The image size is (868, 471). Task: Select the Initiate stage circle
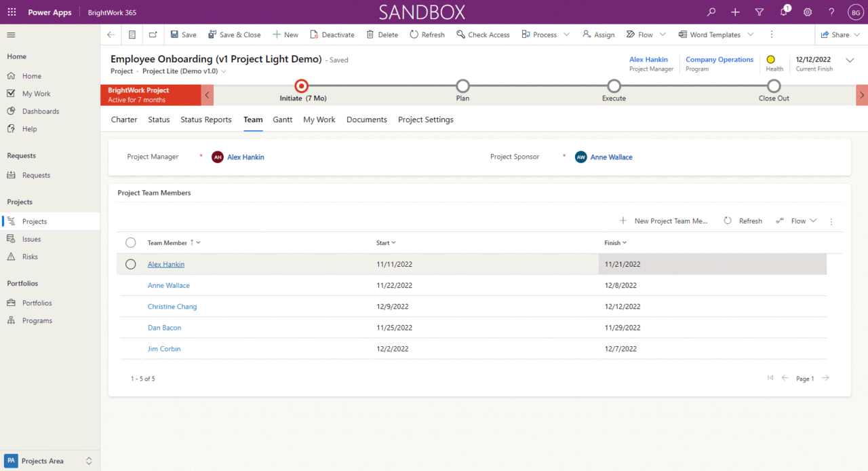pyautogui.click(x=302, y=86)
